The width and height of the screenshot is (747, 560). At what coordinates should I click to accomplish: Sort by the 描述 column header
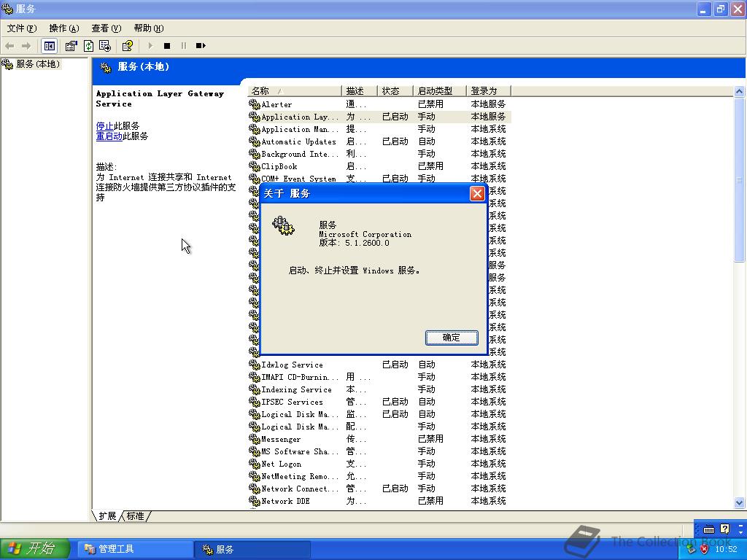click(359, 91)
